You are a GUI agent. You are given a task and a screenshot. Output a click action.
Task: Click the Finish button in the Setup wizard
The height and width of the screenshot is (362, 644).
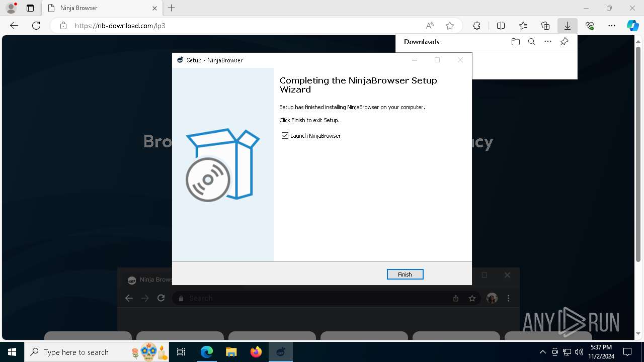(x=405, y=275)
